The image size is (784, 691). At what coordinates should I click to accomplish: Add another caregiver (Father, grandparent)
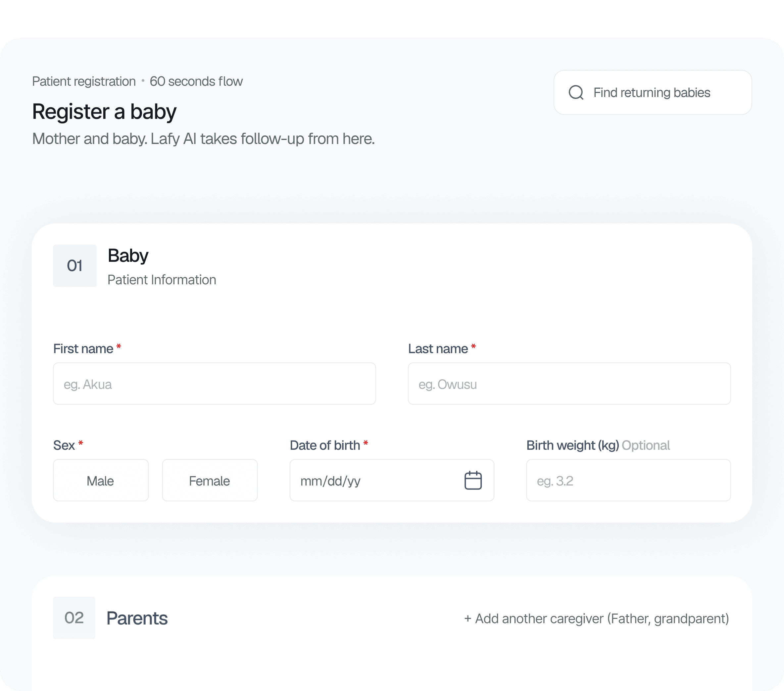596,619
